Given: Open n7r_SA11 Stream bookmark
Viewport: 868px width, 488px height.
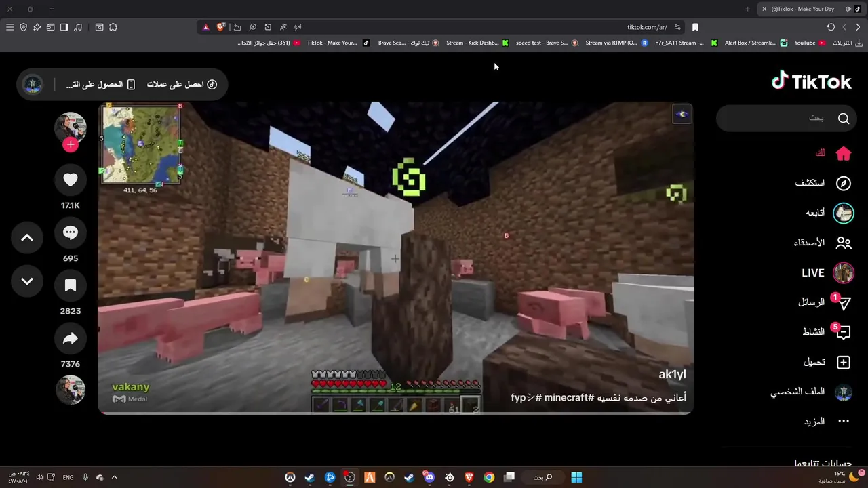Looking at the screenshot, I should pos(686,43).
